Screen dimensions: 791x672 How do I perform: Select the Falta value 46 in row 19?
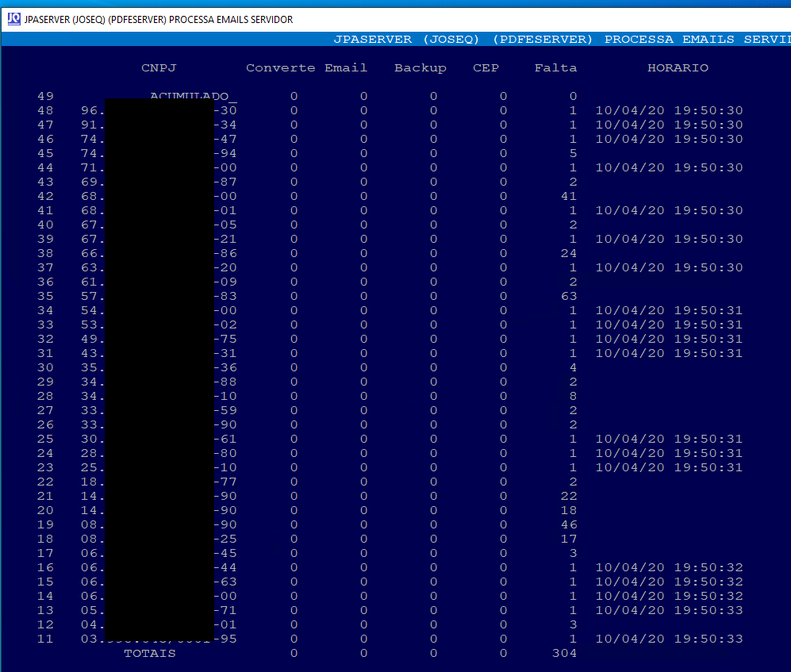568,525
